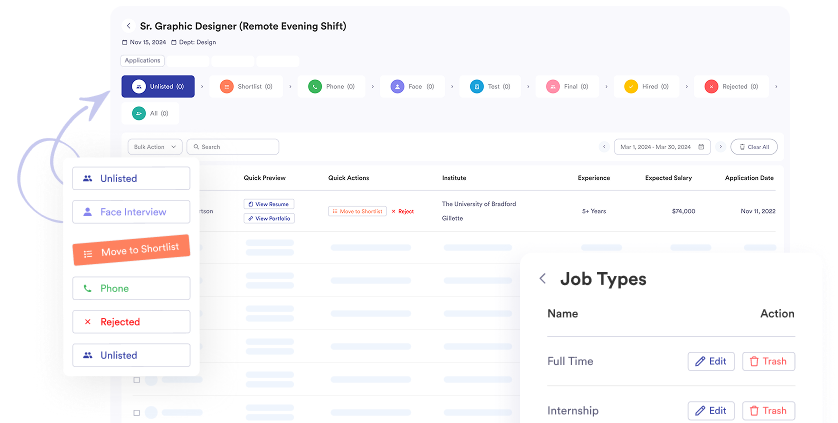The image size is (838, 423).
Task: Go back using the arrow beside the job title
Action: pyautogui.click(x=128, y=25)
